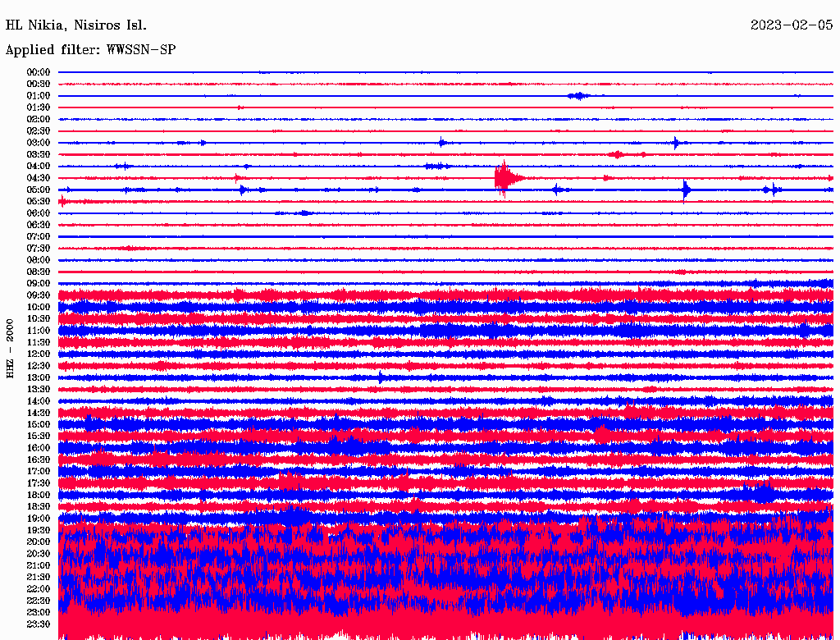Click the station title 'HL Nikia, Nisiros Isl.'
Viewport: 840px width, 640px height.
[76, 25]
